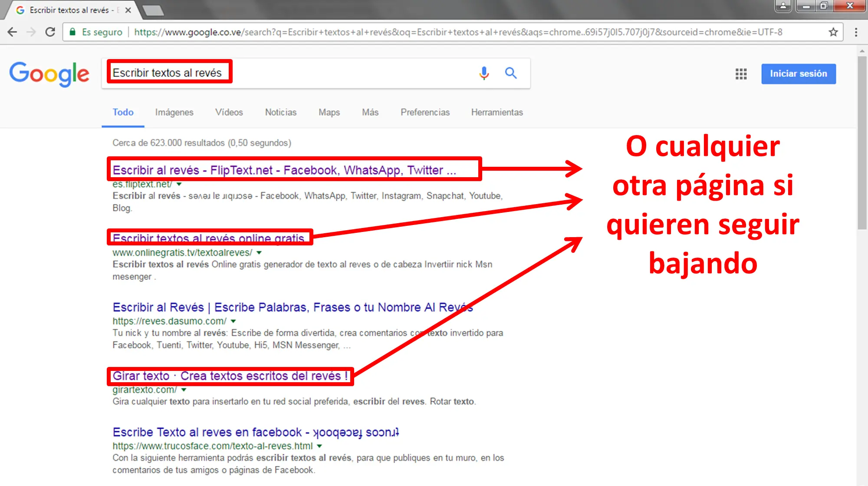Open the Más menu
868x486 pixels.
tap(370, 112)
